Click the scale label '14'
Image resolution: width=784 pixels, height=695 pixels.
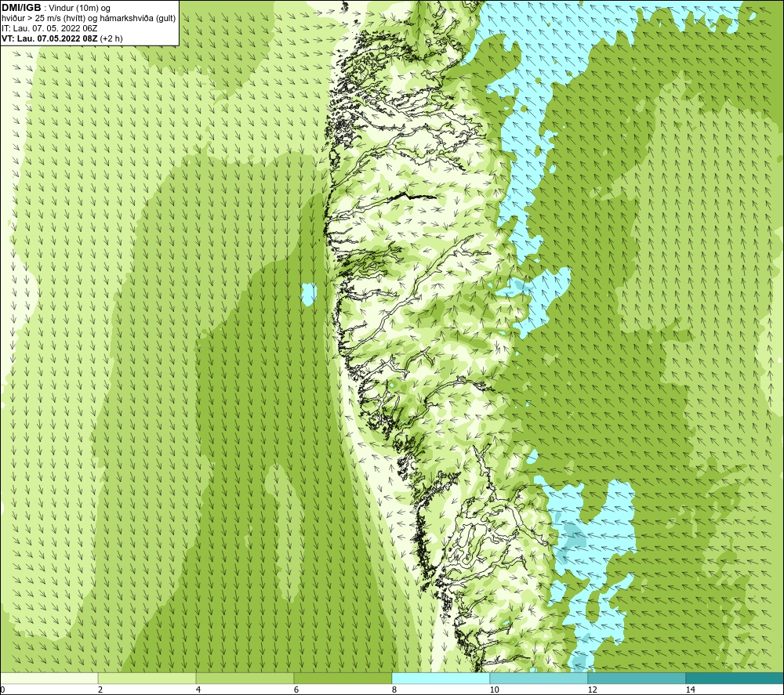click(x=691, y=690)
